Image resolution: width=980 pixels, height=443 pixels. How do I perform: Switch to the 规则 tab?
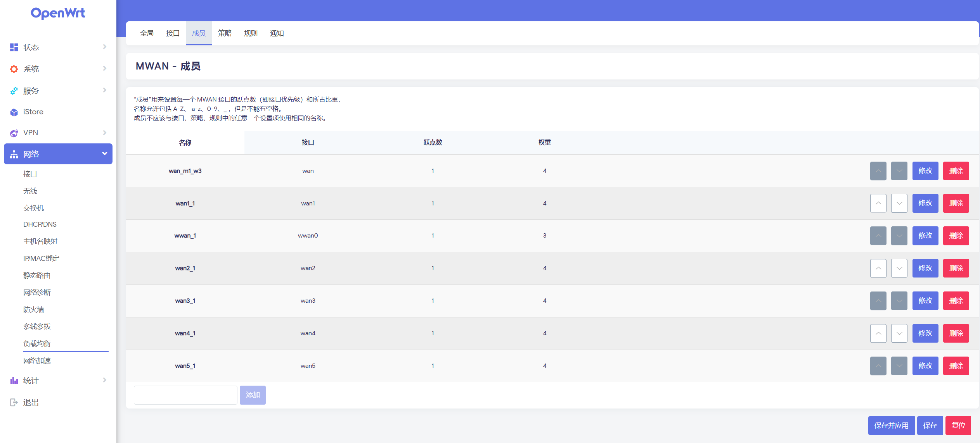point(251,33)
